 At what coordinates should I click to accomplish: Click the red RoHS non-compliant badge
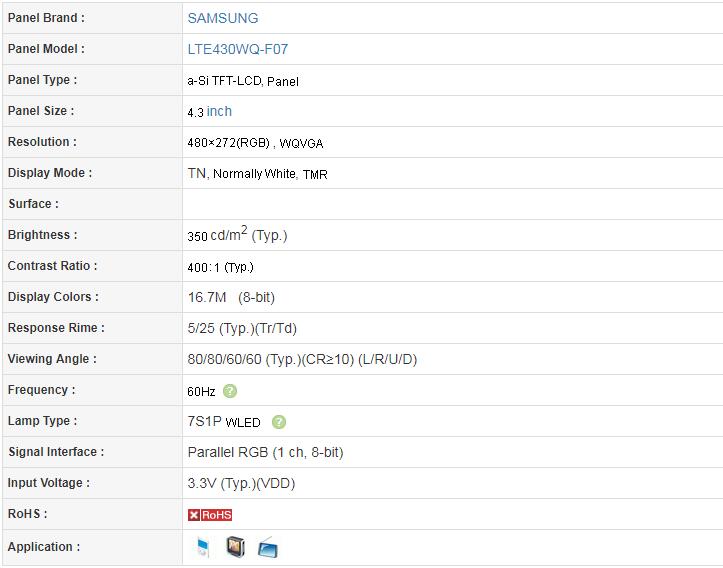click(210, 515)
